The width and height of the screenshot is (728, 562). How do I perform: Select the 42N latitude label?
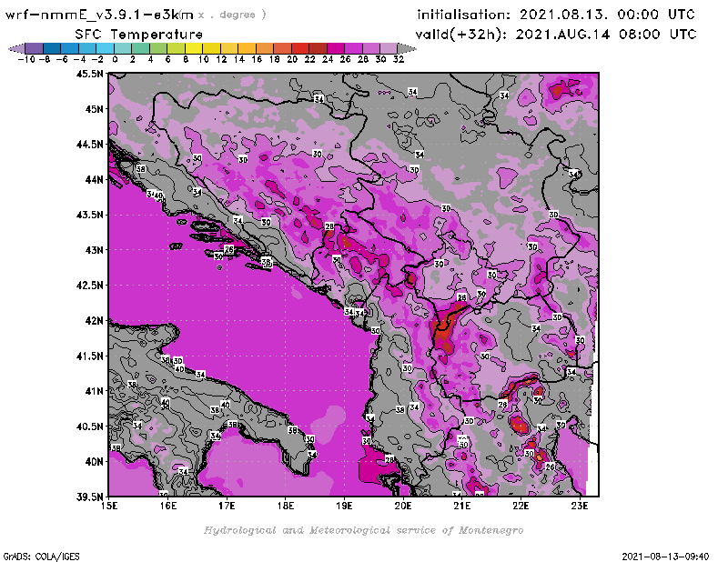pyautogui.click(x=95, y=321)
